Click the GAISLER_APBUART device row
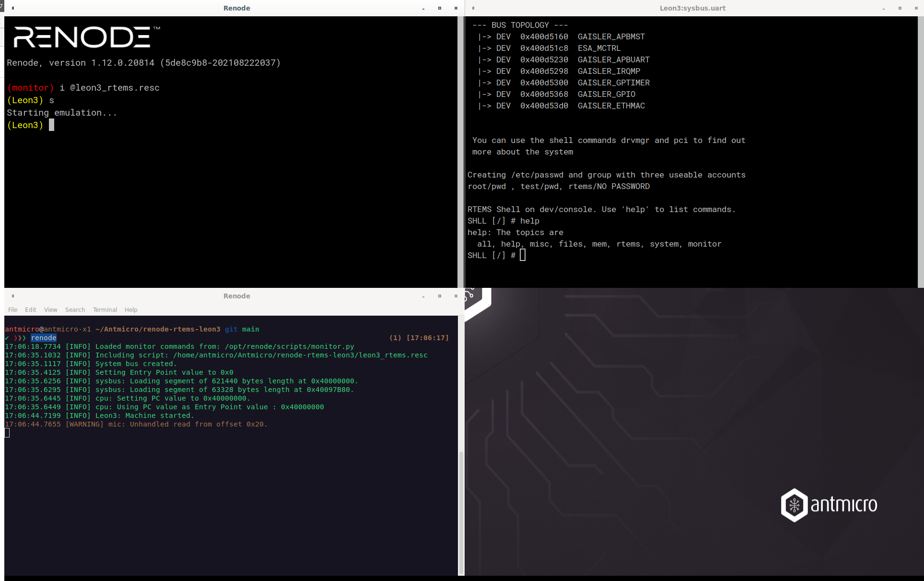 (563, 60)
